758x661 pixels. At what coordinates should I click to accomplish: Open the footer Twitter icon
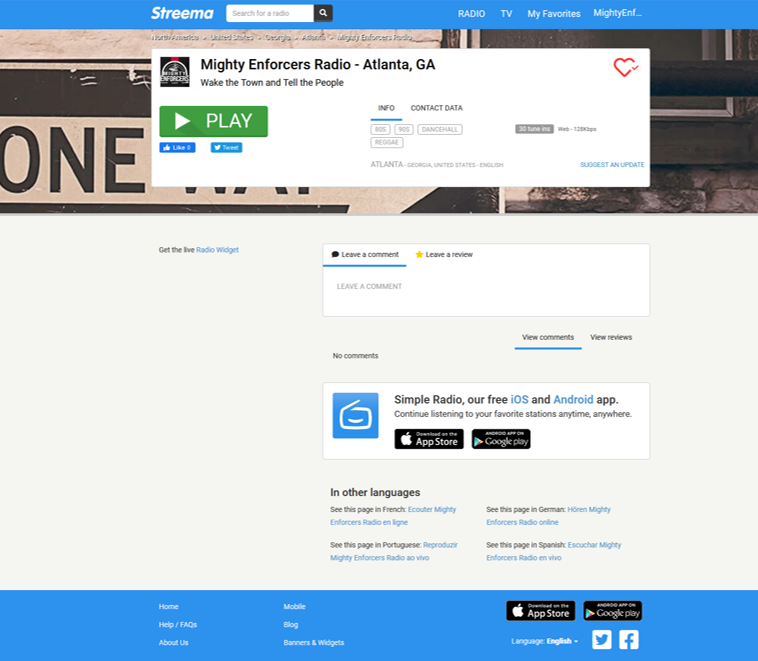tap(601, 640)
